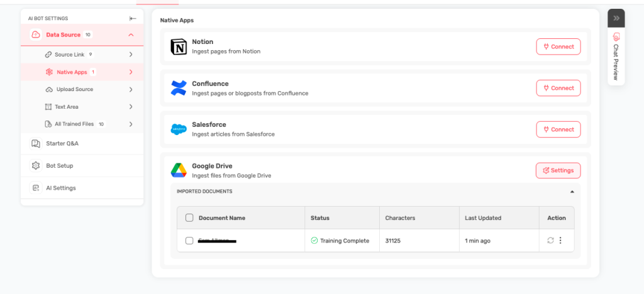Click the Google Drive logo
Image resolution: width=644 pixels, height=294 pixels.
(x=179, y=171)
